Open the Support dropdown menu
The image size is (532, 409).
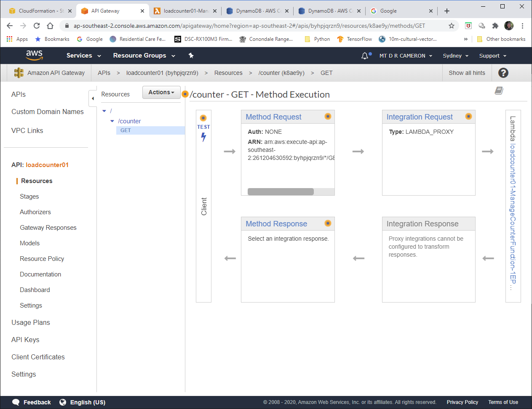tap(492, 56)
